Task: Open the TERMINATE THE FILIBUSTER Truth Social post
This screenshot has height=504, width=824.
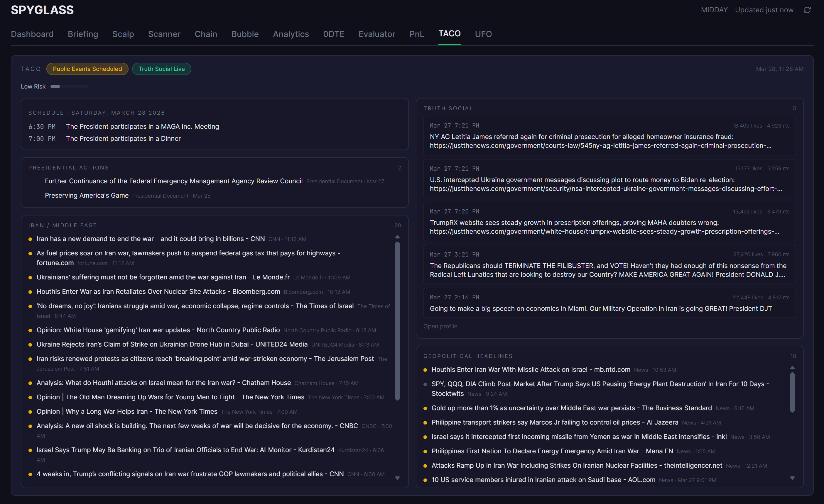Action: click(x=608, y=270)
